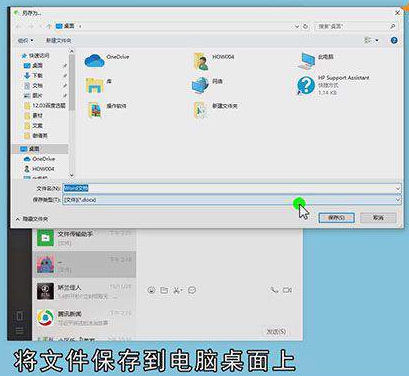Expand the file name dropdown arrow

tap(398, 189)
